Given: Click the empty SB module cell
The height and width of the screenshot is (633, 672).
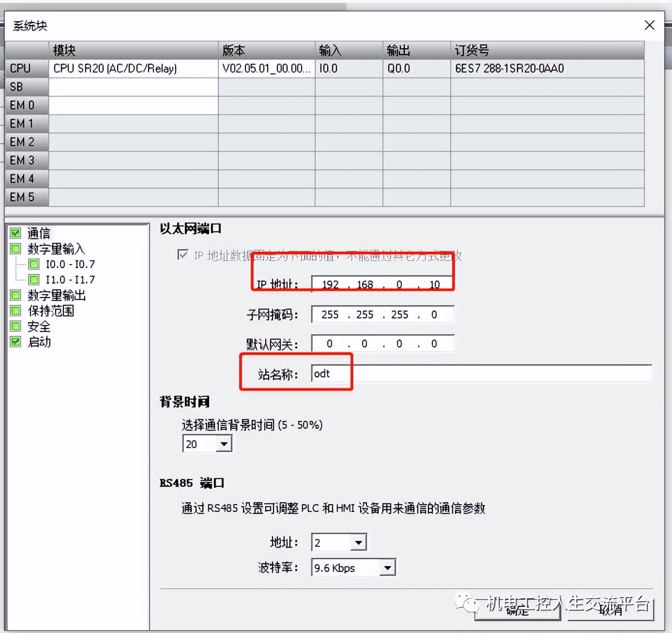Looking at the screenshot, I should pos(134,87).
